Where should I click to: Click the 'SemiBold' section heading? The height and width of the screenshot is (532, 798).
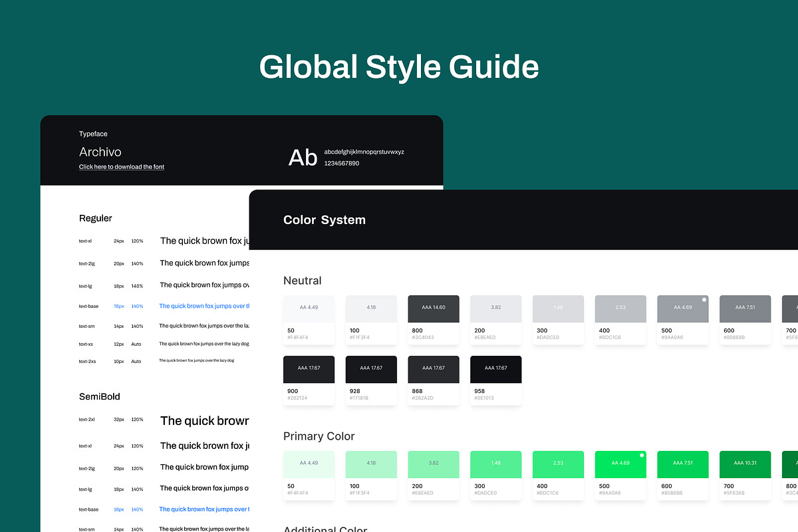coord(100,396)
